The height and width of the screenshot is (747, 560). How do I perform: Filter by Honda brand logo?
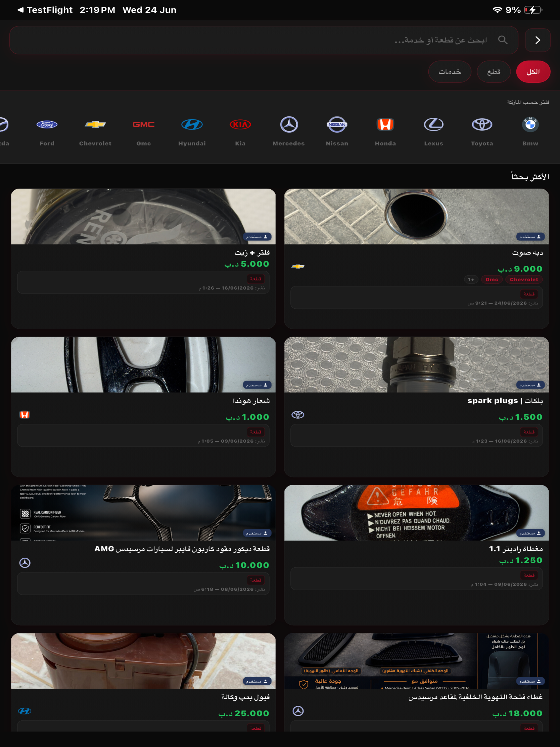[x=385, y=125]
